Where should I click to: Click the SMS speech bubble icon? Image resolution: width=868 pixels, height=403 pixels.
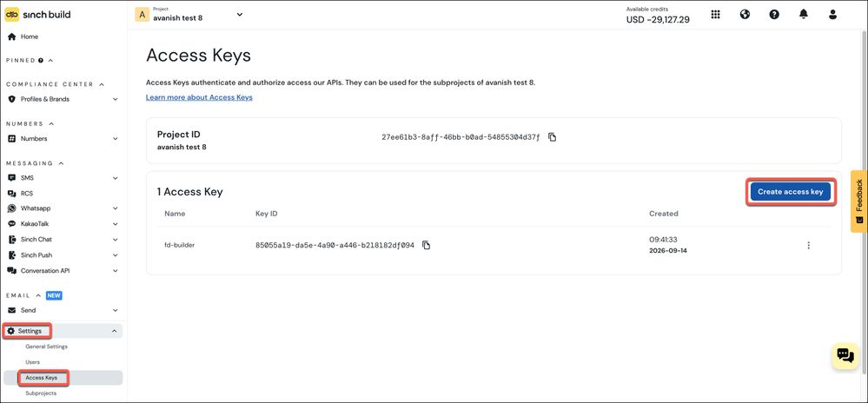coord(11,178)
